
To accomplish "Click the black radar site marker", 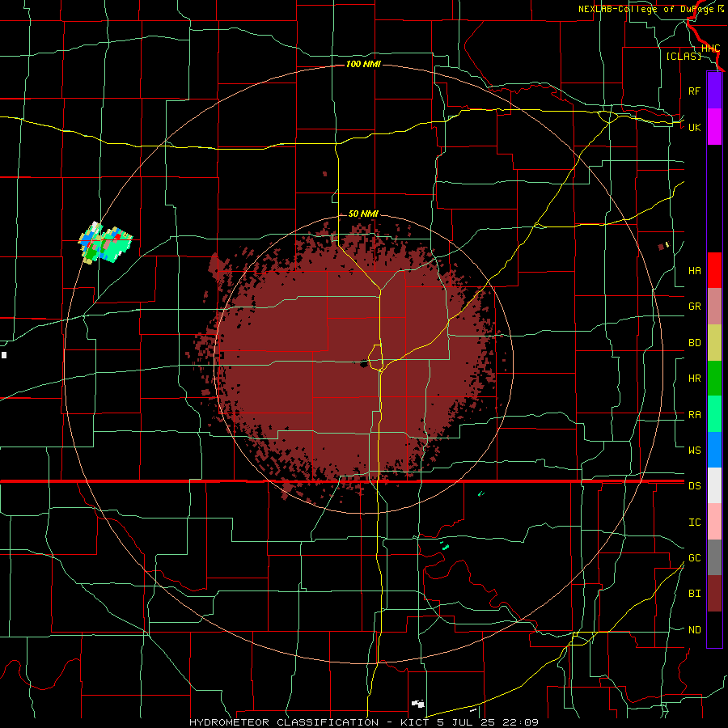I will 363,363.
